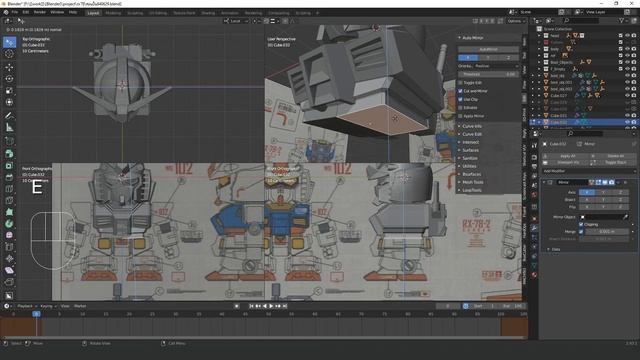The height and width of the screenshot is (360, 640).
Task: Toggle Mirror modifier render camera icon
Action: coord(611,182)
